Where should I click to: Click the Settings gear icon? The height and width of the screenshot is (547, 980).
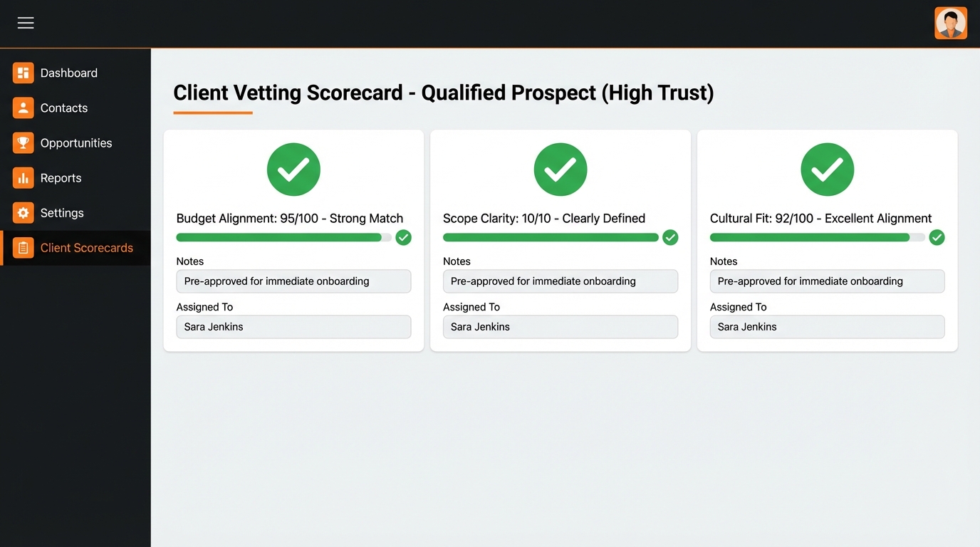coord(23,213)
